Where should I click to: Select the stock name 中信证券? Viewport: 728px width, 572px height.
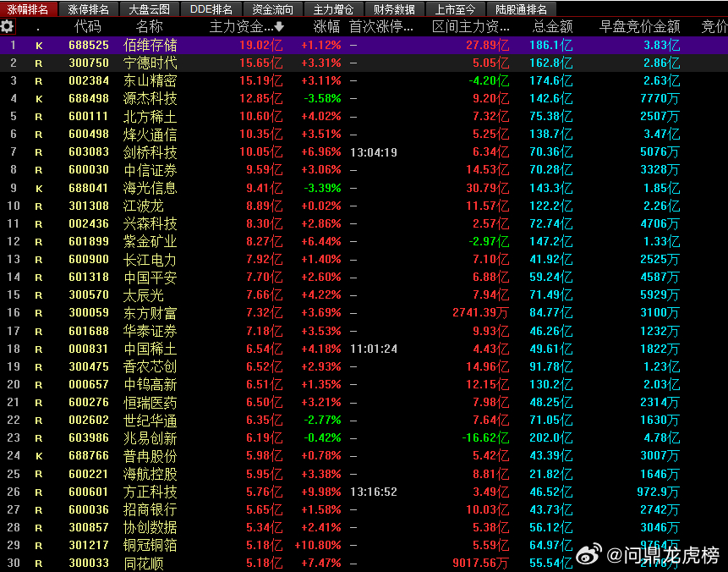tap(150, 170)
